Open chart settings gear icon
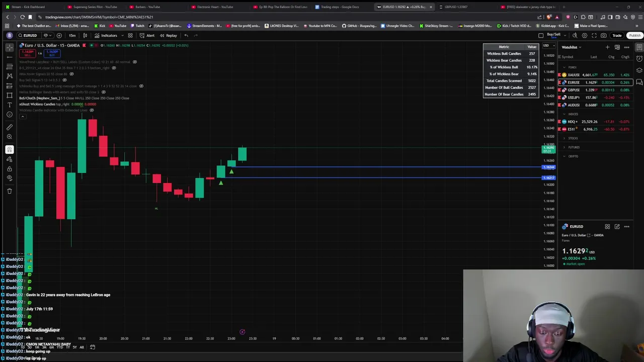 point(585,35)
